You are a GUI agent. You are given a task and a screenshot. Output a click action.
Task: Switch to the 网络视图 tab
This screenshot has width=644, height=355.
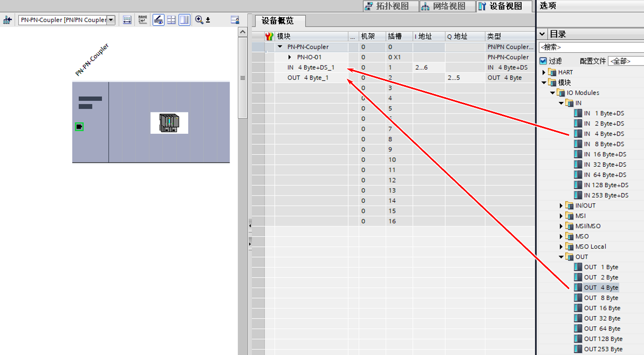point(442,6)
